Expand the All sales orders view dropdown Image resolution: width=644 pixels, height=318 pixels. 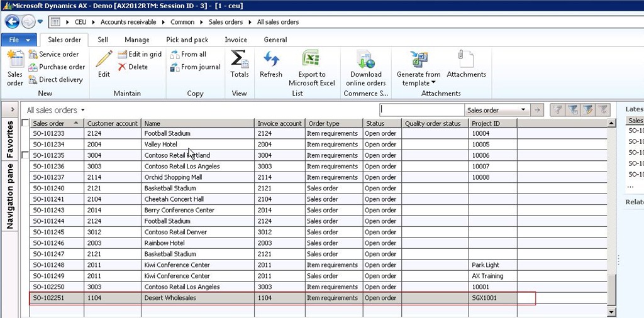[x=82, y=111]
